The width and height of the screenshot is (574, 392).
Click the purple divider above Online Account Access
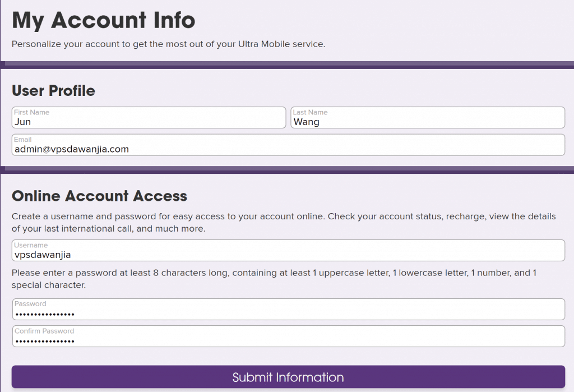coord(287,169)
